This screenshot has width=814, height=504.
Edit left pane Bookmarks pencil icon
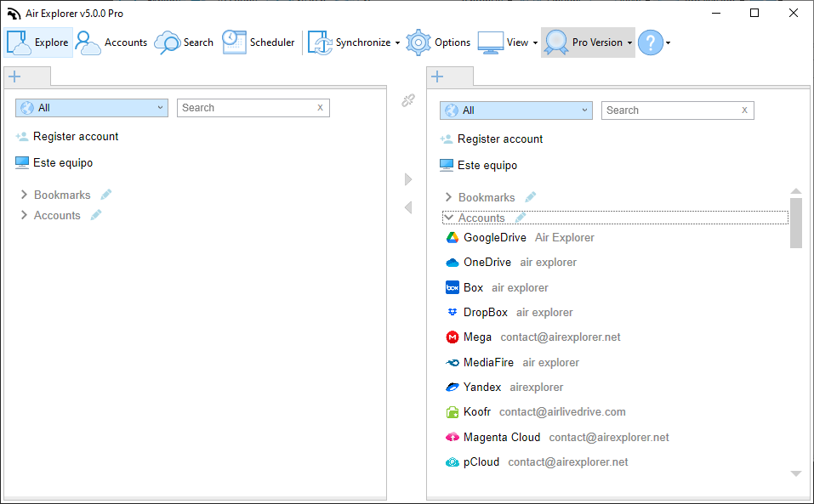click(106, 195)
